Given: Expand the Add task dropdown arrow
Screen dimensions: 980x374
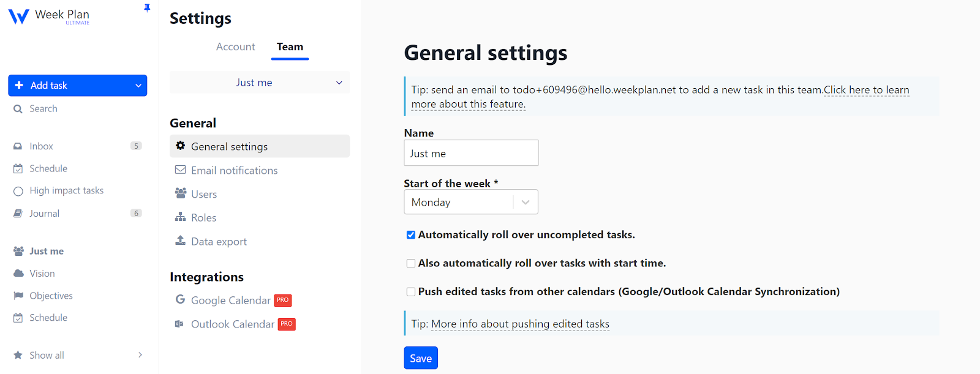Looking at the screenshot, I should point(138,86).
